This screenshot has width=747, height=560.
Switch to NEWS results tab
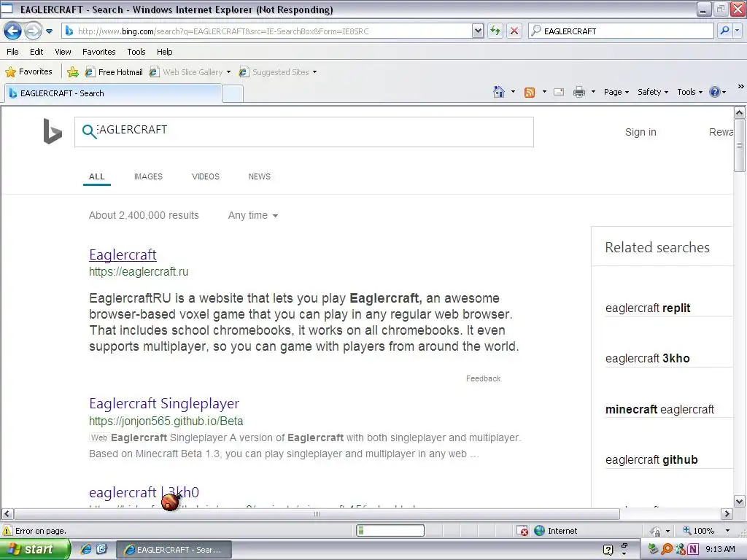coord(259,176)
